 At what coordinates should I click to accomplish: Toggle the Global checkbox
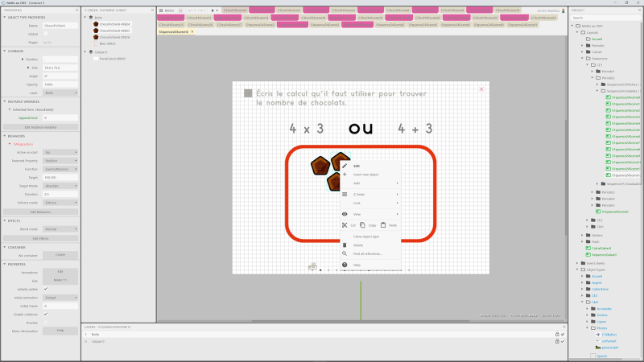click(x=46, y=34)
